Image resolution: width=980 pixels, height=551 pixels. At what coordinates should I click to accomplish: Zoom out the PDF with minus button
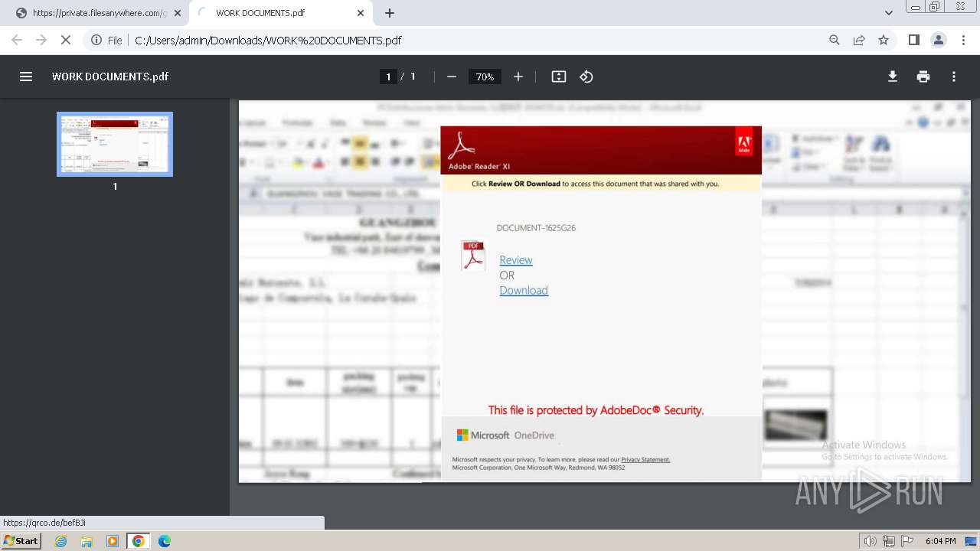452,77
